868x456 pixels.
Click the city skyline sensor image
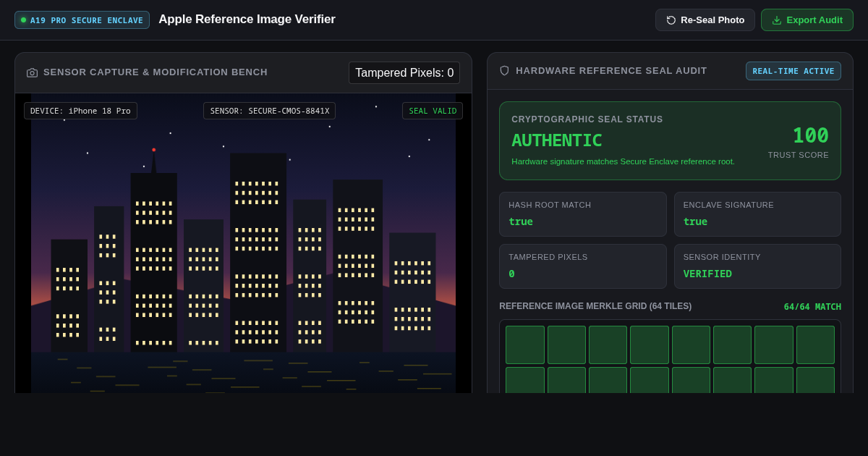pos(243,243)
